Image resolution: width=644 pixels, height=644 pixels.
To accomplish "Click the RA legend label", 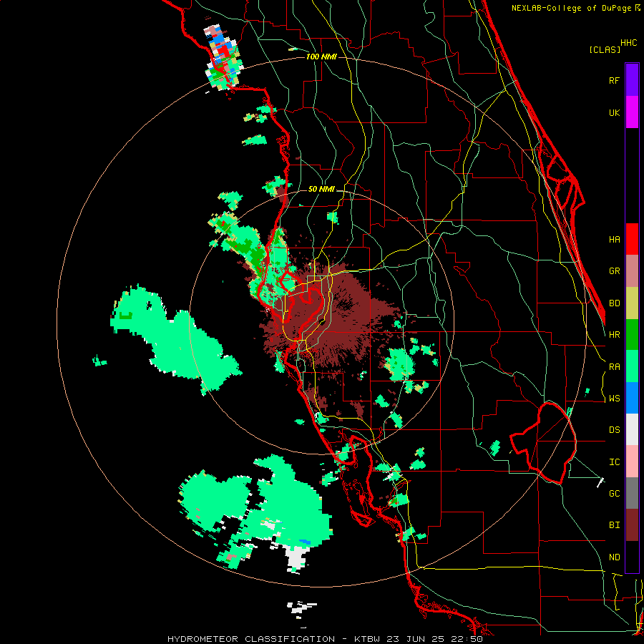I will 615,367.
